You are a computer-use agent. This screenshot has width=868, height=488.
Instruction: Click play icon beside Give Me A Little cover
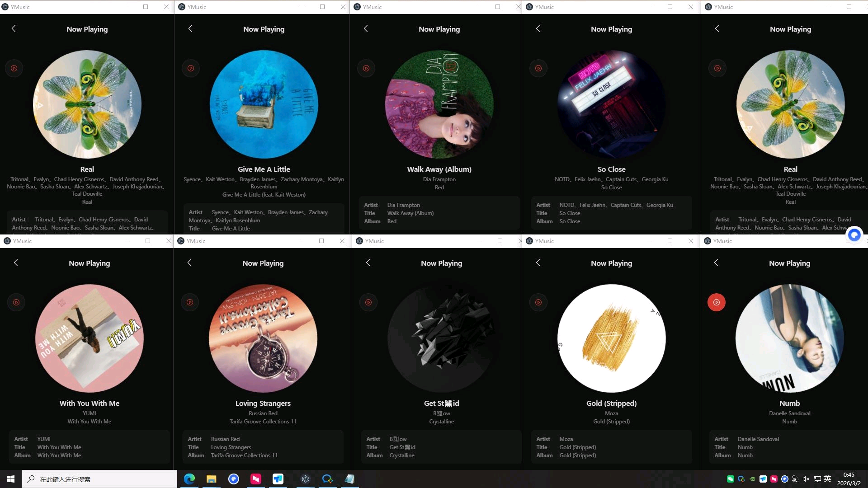pos(191,68)
